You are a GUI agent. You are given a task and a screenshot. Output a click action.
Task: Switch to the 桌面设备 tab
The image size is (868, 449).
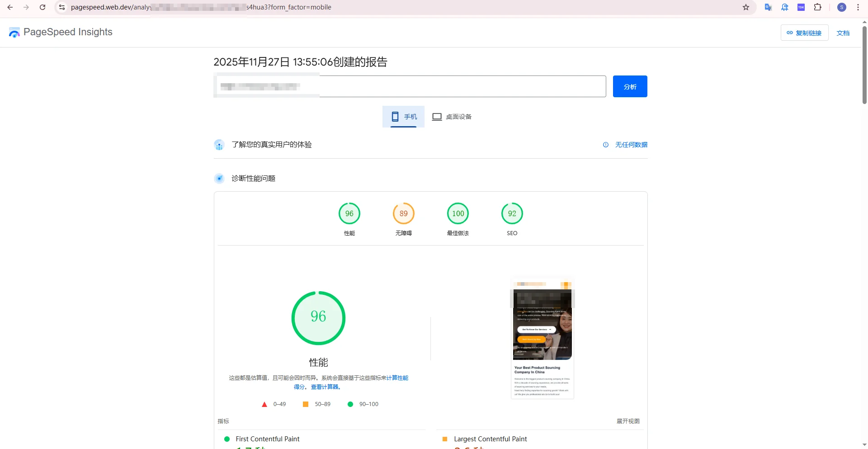coord(452,117)
